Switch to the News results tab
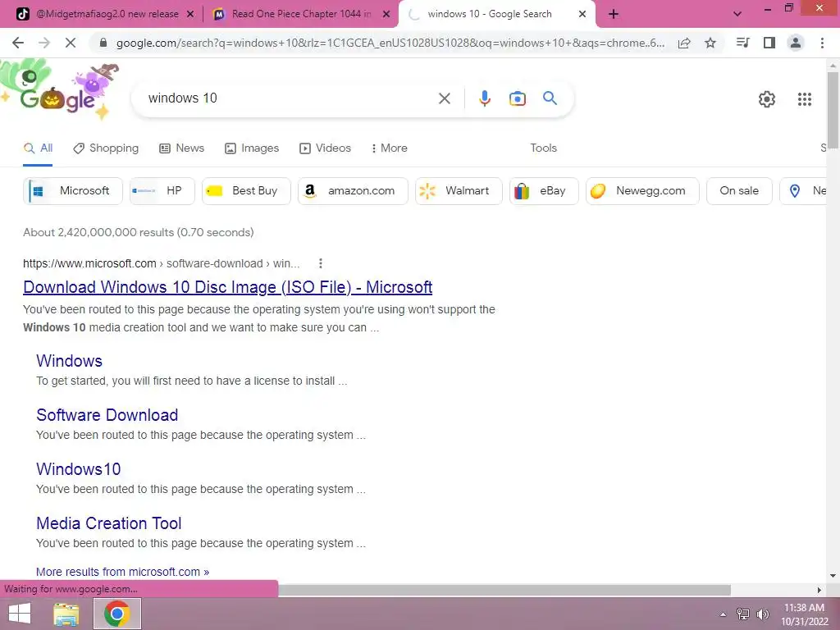The image size is (840, 630). (181, 148)
